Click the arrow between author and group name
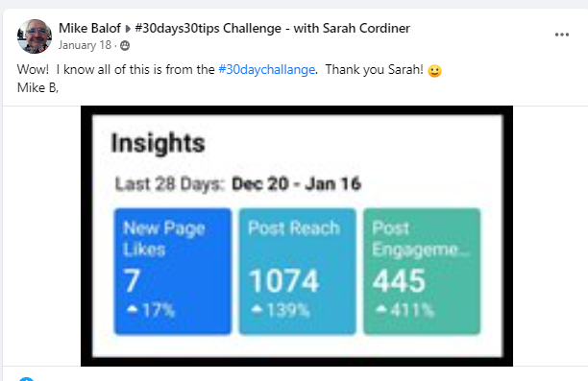588x381 pixels. (128, 29)
